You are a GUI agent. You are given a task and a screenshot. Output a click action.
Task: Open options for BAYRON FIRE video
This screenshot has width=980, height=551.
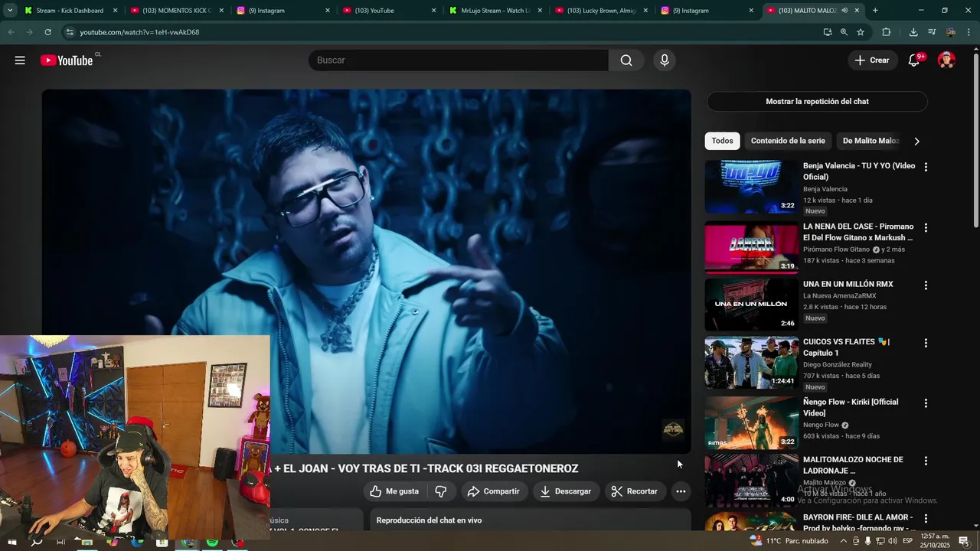(926, 519)
